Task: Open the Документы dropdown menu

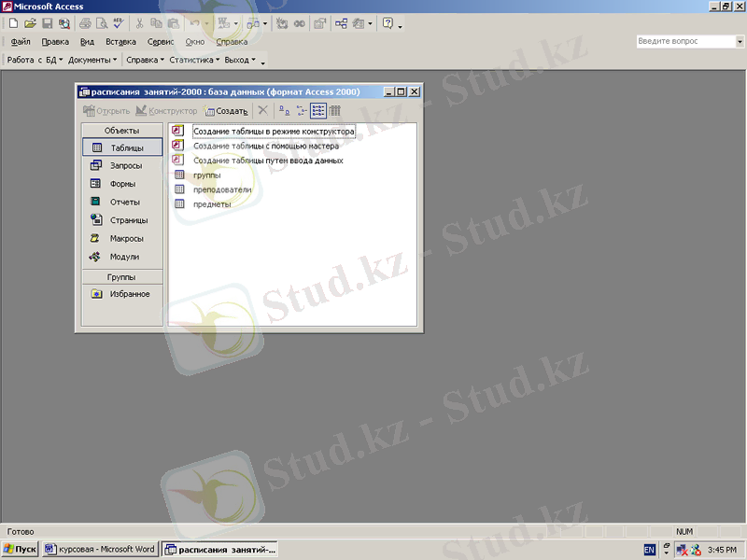Action: coord(92,60)
